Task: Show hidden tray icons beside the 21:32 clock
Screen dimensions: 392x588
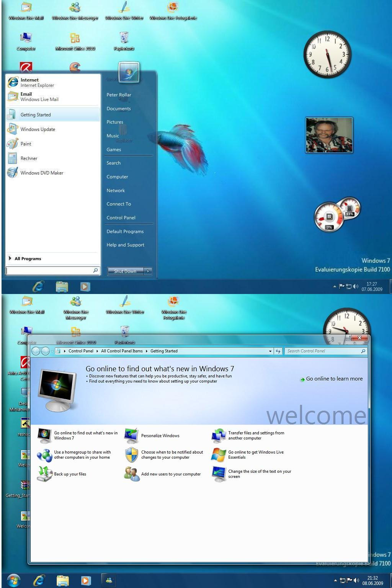Action: [x=335, y=581]
